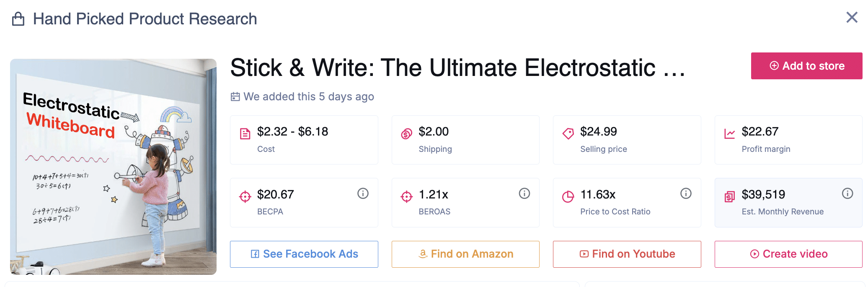The image size is (868, 287).
Task: Click the Price to Cost Ratio pie icon
Action: (568, 196)
